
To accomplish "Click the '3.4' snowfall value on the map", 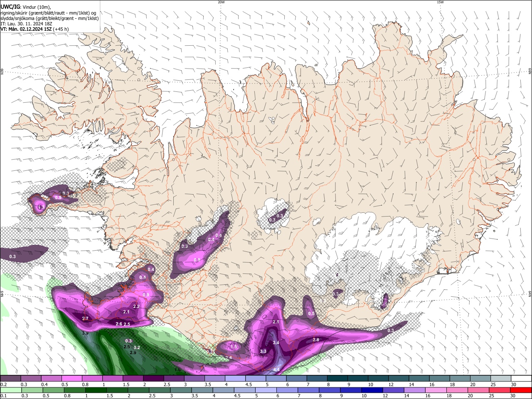I will coord(276,342).
